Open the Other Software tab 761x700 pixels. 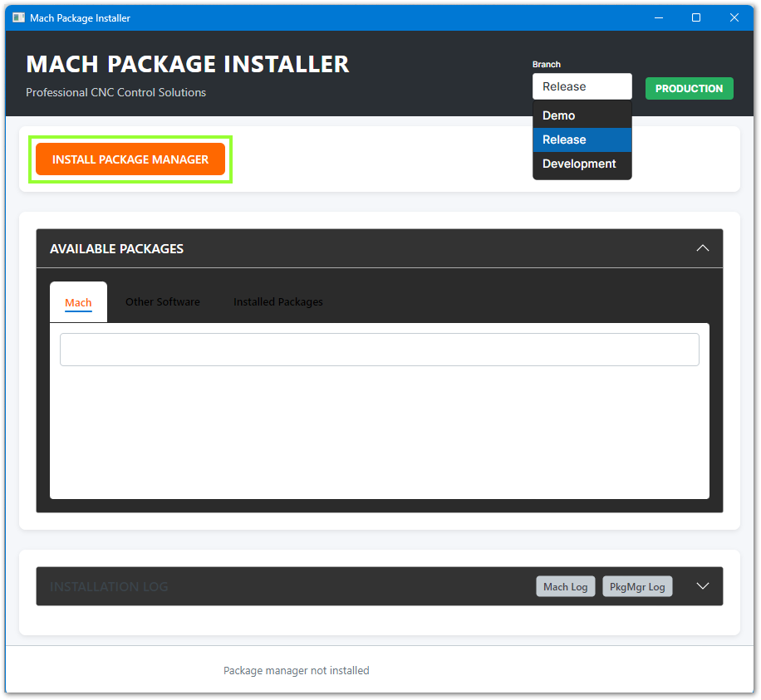pyautogui.click(x=163, y=302)
